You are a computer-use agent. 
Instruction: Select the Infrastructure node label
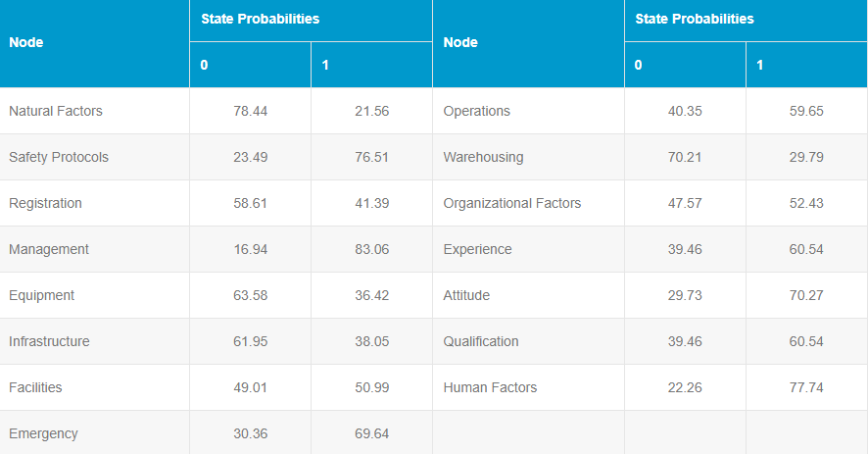tap(49, 341)
